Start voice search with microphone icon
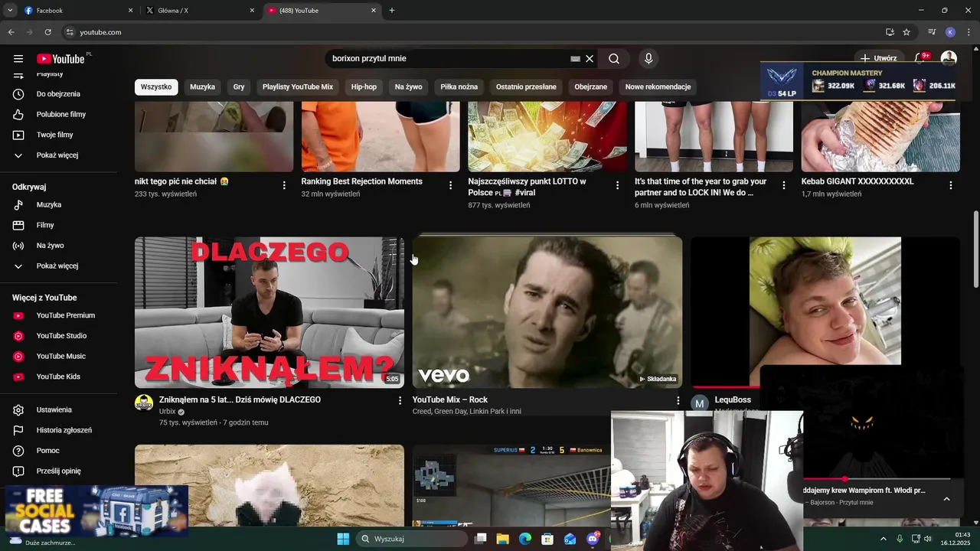The image size is (980, 551). click(x=648, y=59)
